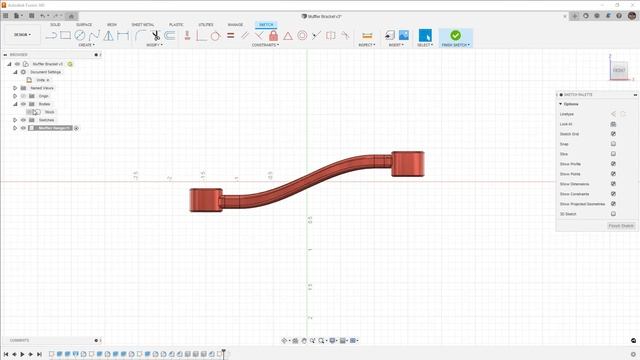Play the timeline forward
Image resolution: width=640 pixels, height=360 pixels.
click(22, 354)
